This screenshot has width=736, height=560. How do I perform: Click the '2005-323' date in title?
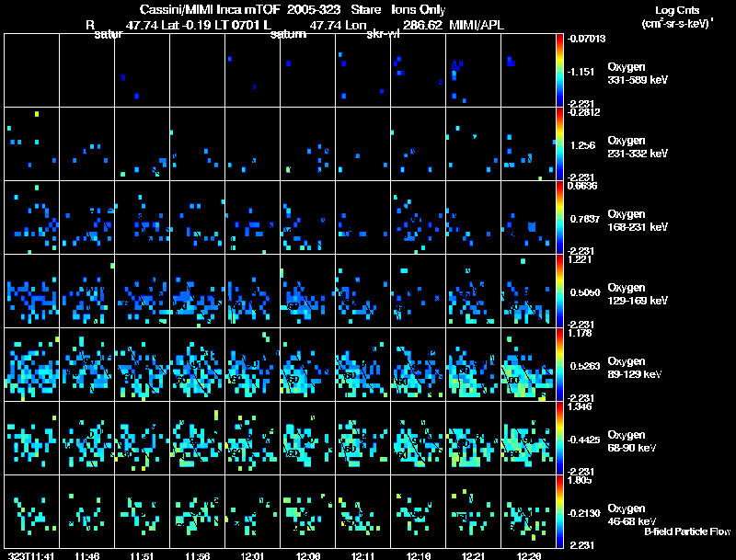click(314, 9)
